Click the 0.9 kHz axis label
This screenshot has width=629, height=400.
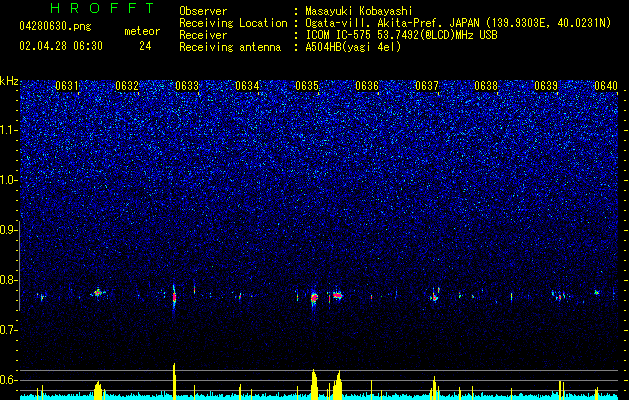(9, 230)
